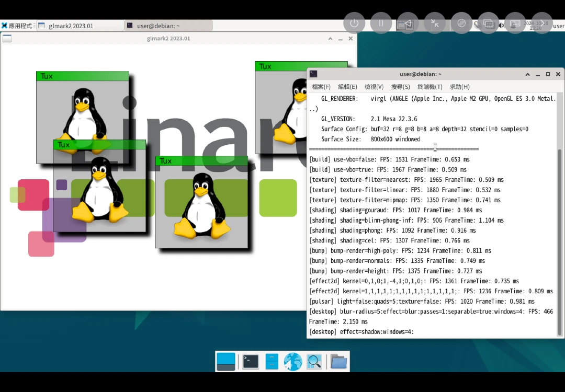Close the terminal window
This screenshot has width=565, height=392.
point(558,74)
